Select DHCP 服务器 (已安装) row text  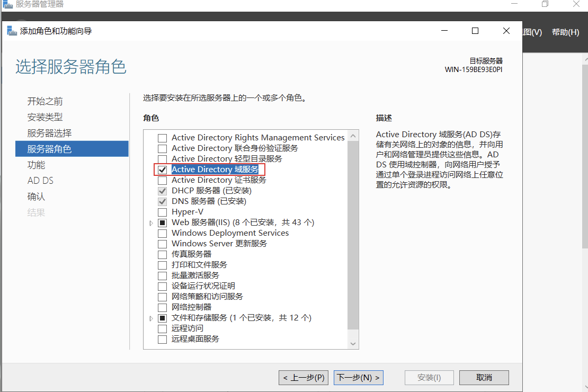coord(211,191)
